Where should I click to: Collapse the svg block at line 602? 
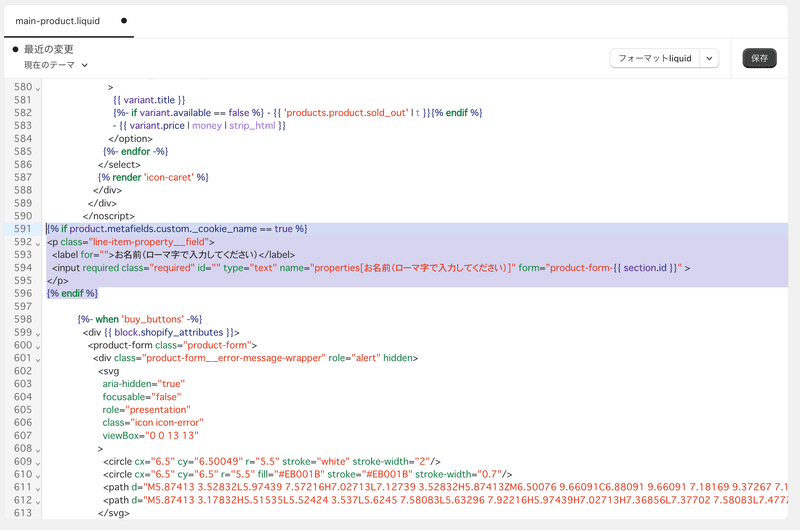(x=38, y=371)
